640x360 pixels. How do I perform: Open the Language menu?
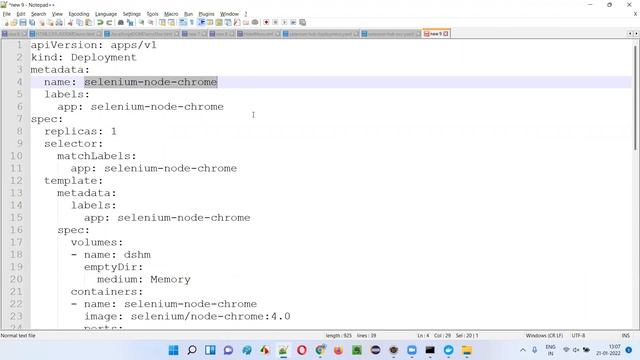click(x=106, y=14)
